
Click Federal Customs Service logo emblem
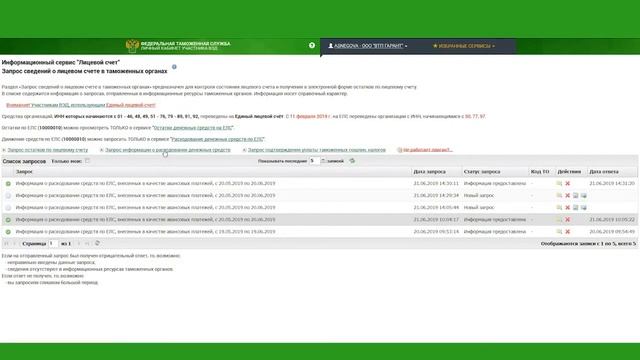(x=132, y=46)
